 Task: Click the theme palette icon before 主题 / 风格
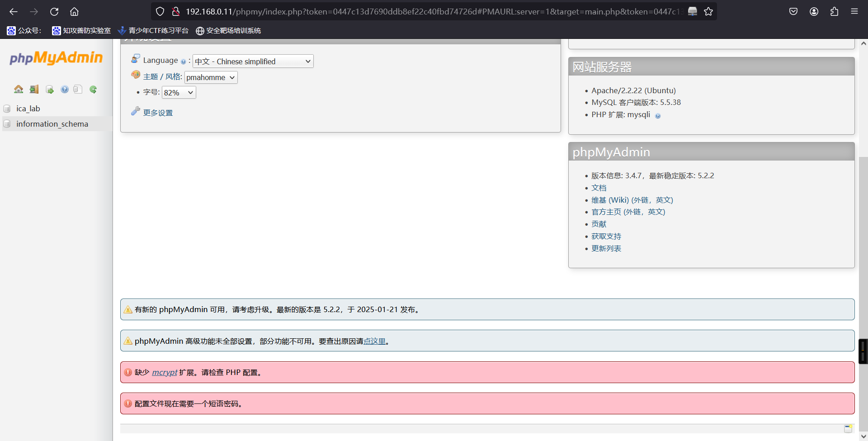tap(135, 75)
